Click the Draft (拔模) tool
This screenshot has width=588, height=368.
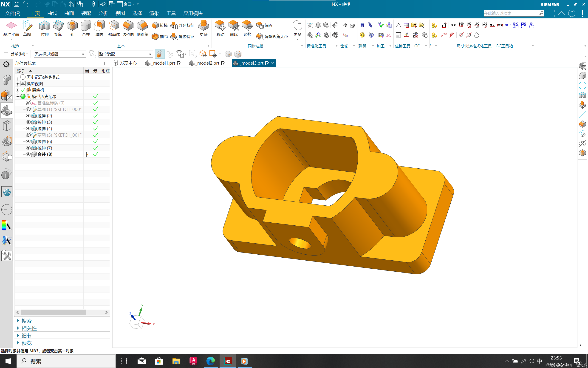coord(160,25)
